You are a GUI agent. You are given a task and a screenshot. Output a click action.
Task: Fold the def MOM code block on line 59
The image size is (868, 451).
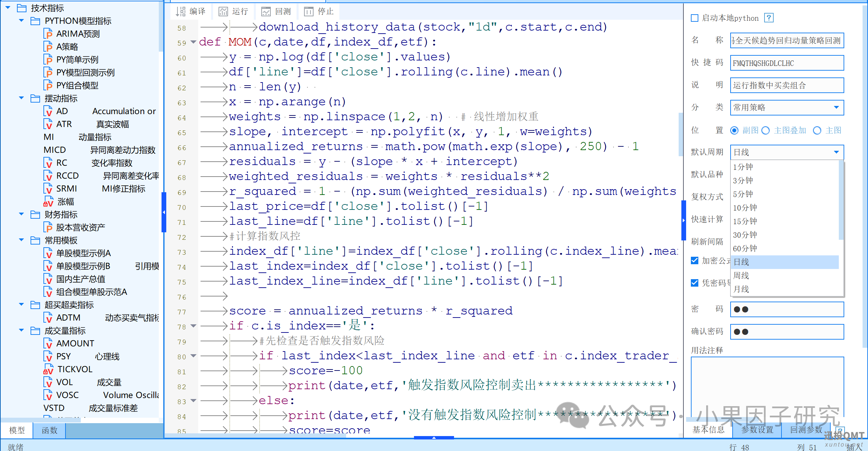click(x=193, y=42)
